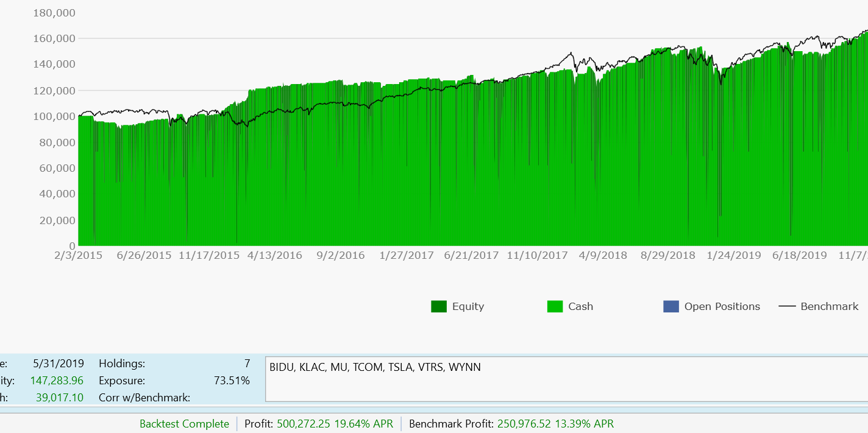Click the bright green Cash legend swatch
This screenshot has height=433, width=868.
[555, 306]
